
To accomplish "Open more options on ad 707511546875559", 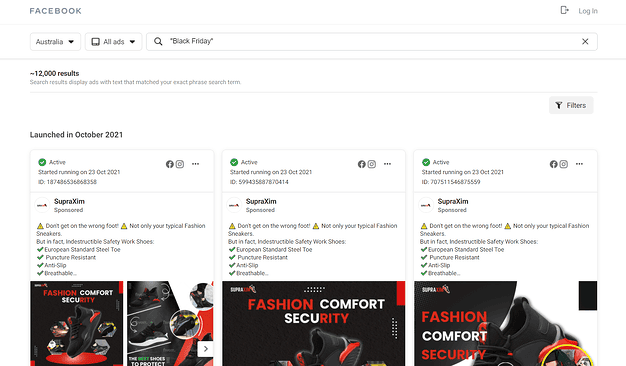I will (x=579, y=164).
